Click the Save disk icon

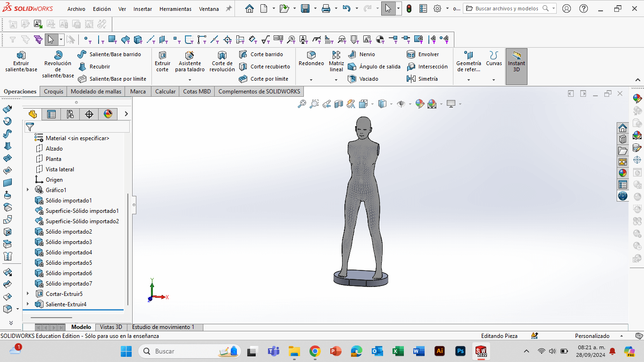[305, 8]
